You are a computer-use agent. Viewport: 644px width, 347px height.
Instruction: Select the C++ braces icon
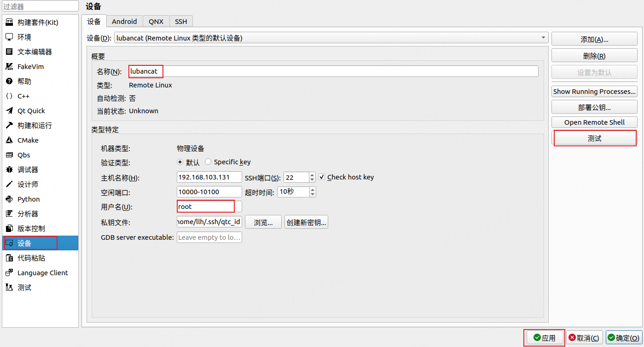(9, 96)
